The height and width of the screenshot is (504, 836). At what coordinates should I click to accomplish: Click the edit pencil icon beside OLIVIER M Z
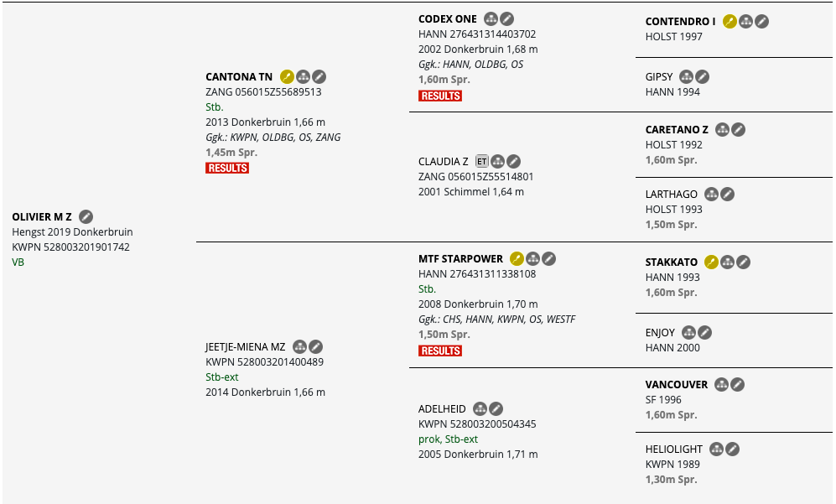86,216
